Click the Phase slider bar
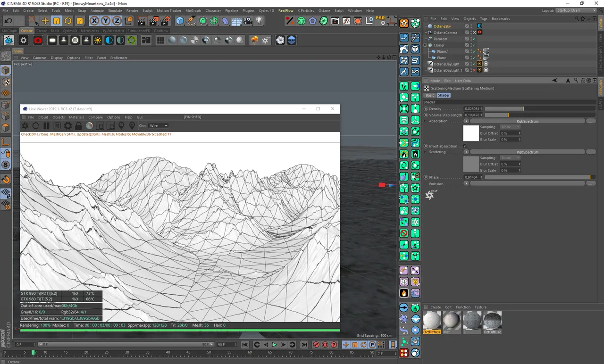The height and width of the screenshot is (364, 604). (x=540, y=177)
